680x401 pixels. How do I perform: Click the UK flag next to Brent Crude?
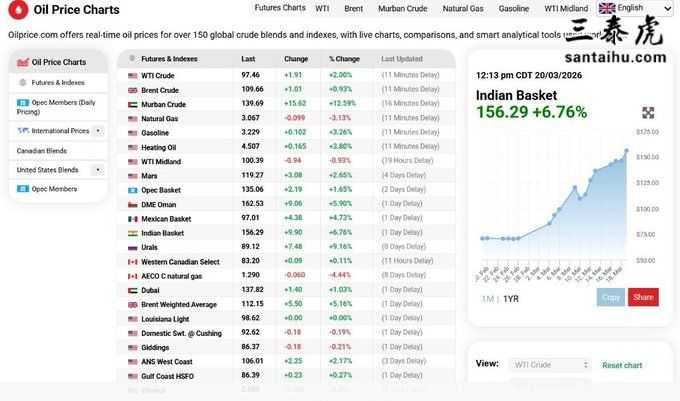coord(133,90)
